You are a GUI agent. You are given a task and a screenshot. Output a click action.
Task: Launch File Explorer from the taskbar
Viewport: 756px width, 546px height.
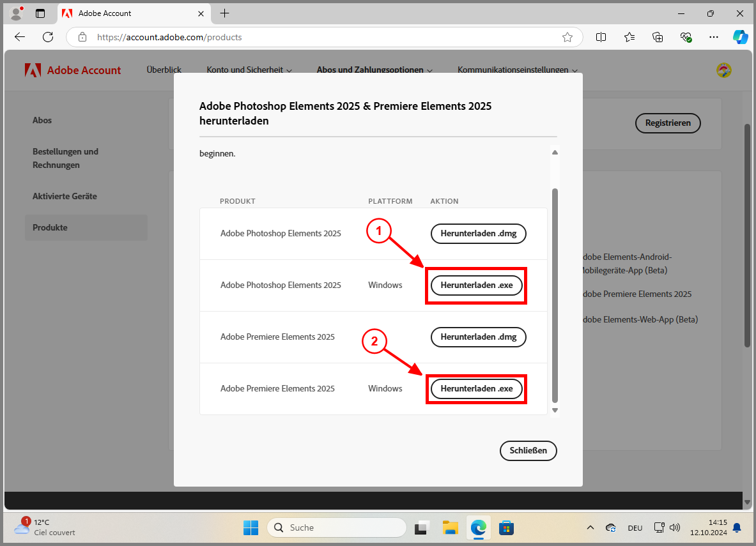pos(450,527)
